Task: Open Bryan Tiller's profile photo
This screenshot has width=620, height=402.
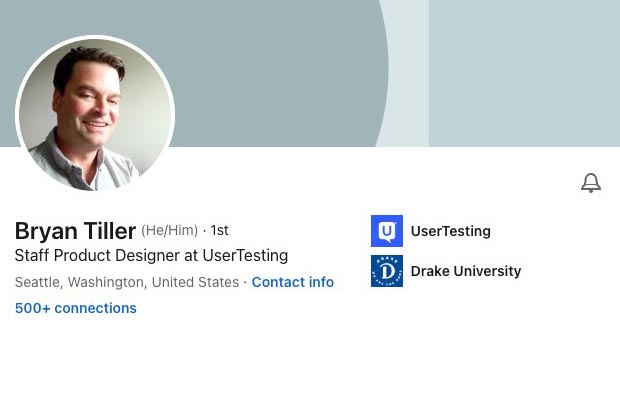Action: pyautogui.click(x=95, y=115)
